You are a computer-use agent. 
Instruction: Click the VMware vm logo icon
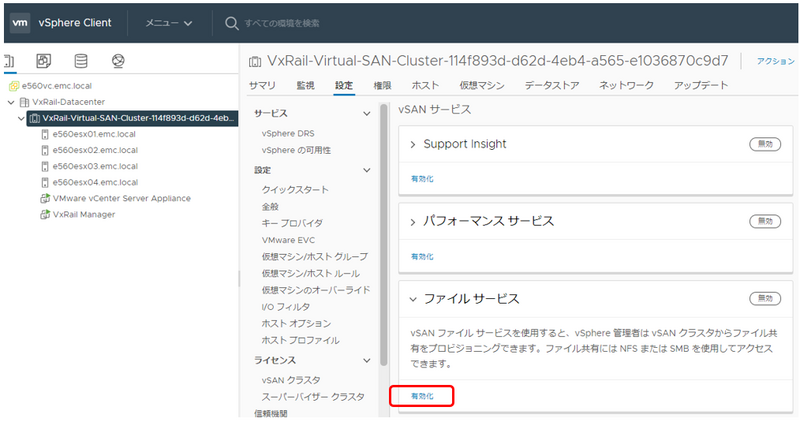(20, 23)
